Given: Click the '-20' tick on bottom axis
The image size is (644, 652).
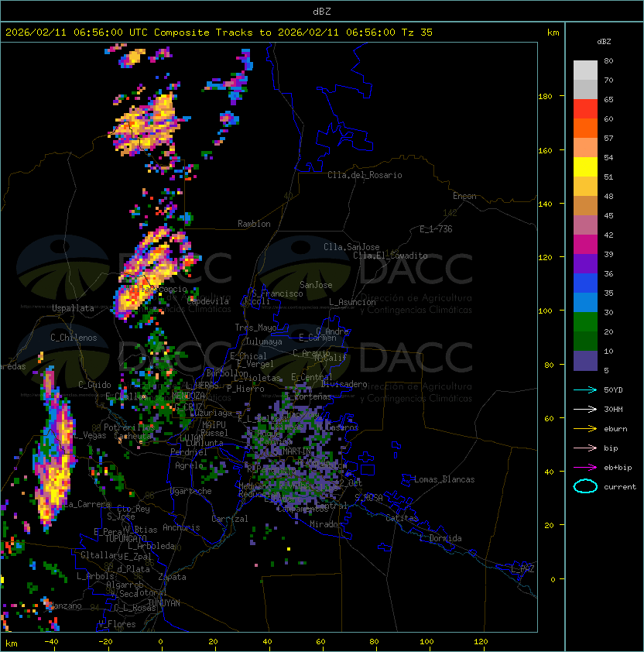Looking at the screenshot, I should point(105,642).
